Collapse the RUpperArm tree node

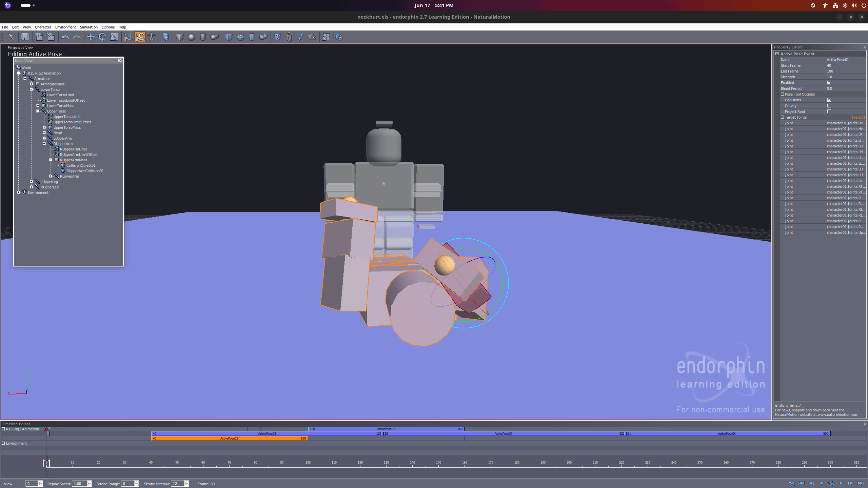click(44, 144)
